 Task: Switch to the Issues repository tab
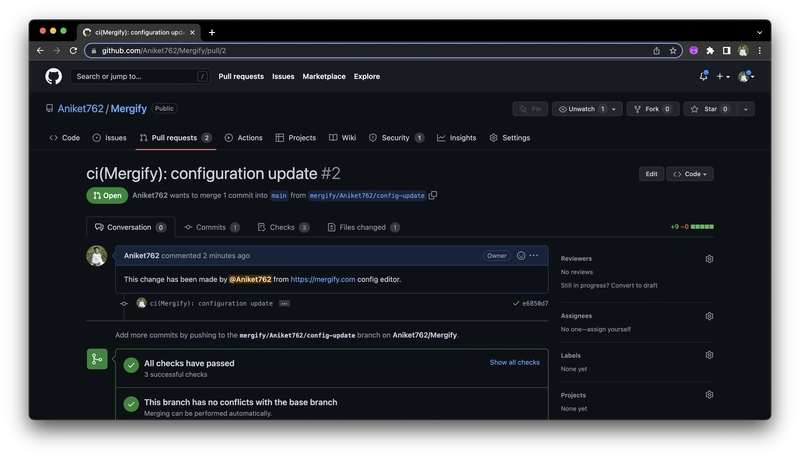[x=110, y=138]
